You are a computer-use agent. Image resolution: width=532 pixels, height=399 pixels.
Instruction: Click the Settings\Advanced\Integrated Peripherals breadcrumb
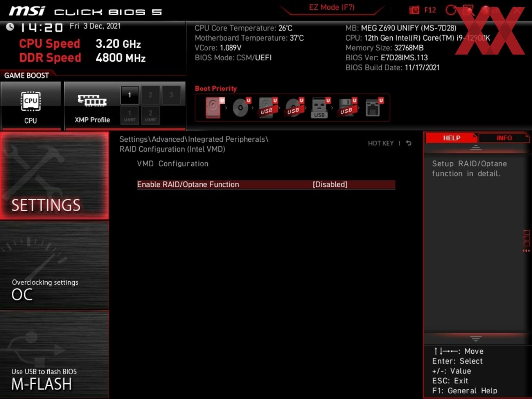pyautogui.click(x=194, y=139)
